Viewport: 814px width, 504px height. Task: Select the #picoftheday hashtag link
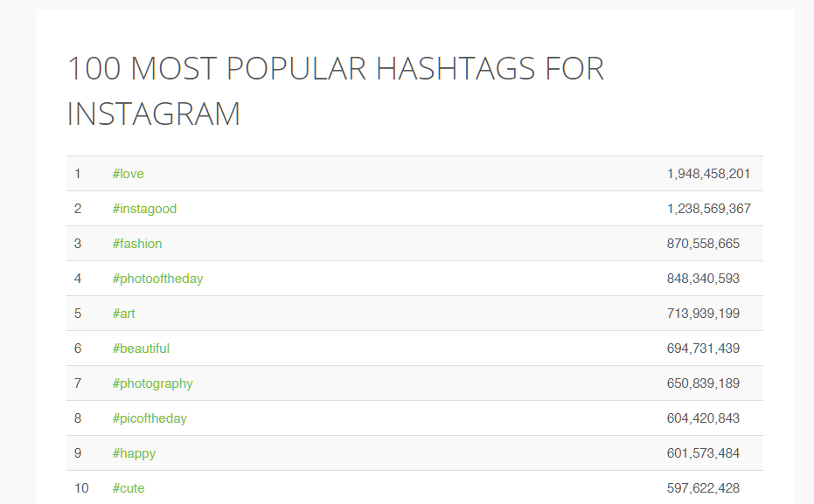pos(150,418)
